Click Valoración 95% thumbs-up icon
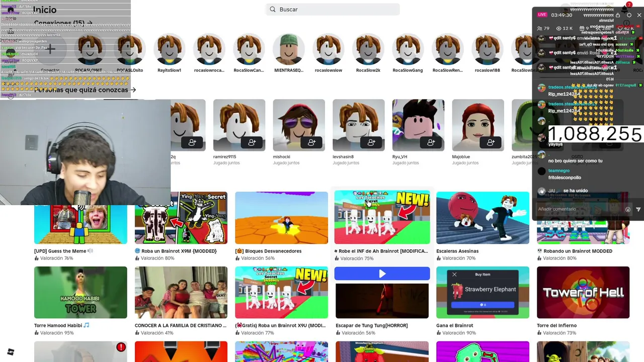 (x=37, y=333)
